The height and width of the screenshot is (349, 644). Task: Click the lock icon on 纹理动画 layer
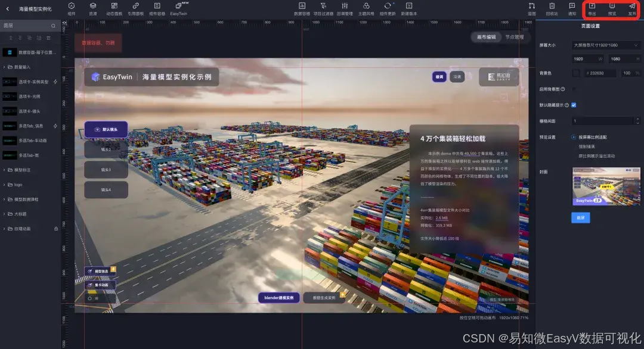coord(56,229)
